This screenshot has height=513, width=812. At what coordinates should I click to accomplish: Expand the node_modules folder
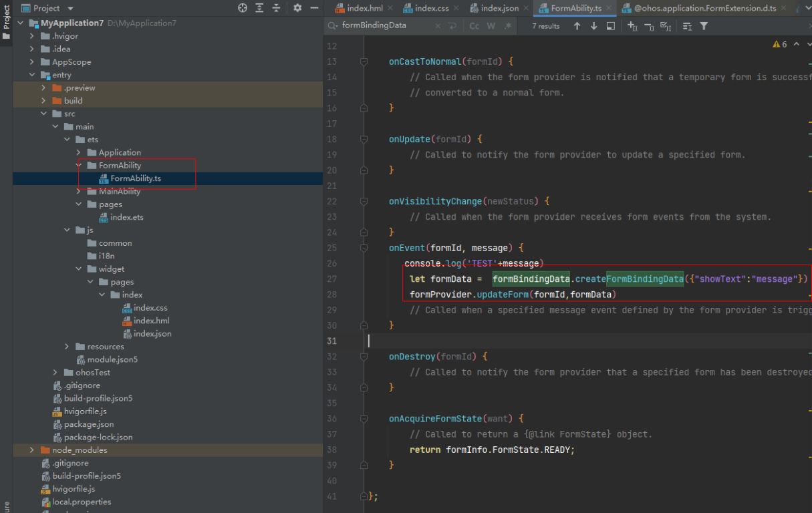(31, 450)
